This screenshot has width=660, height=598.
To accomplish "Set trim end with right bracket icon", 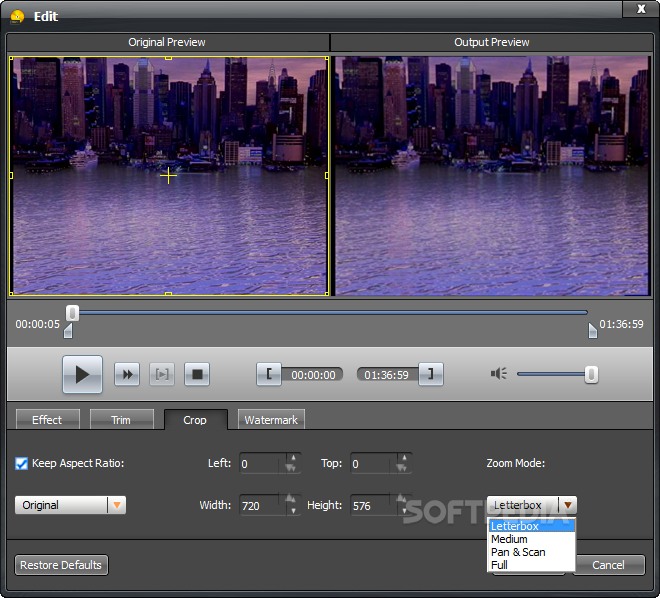I will click(431, 374).
